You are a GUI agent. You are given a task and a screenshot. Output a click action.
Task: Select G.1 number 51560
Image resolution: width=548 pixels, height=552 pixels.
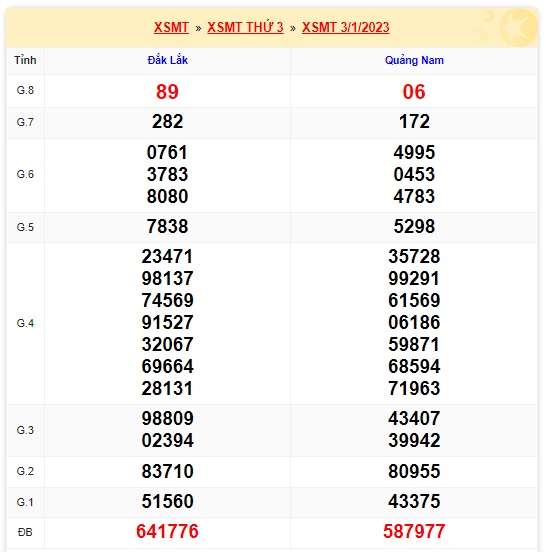coord(168,501)
